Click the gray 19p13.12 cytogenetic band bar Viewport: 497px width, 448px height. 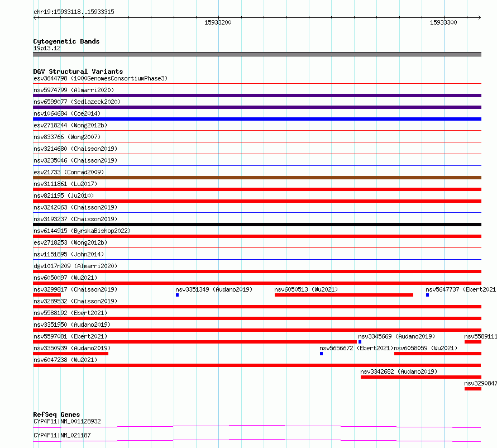click(x=257, y=54)
